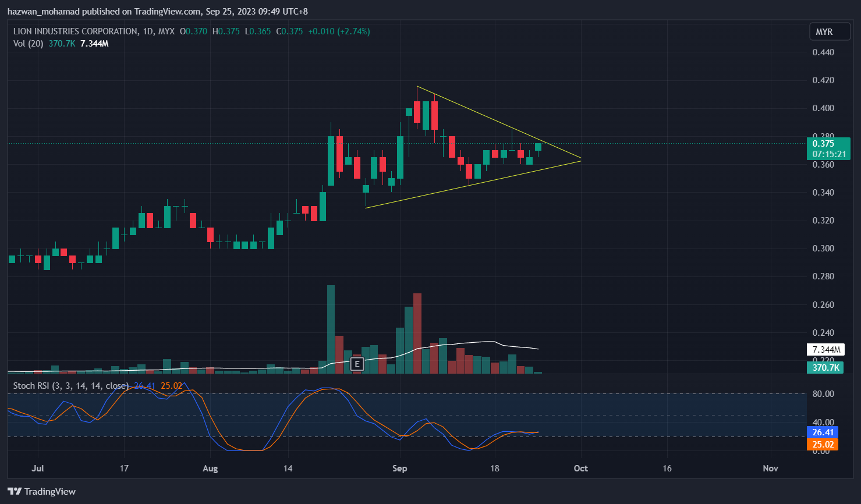Click the E earnings marker icon
The height and width of the screenshot is (504, 861).
[x=357, y=365]
